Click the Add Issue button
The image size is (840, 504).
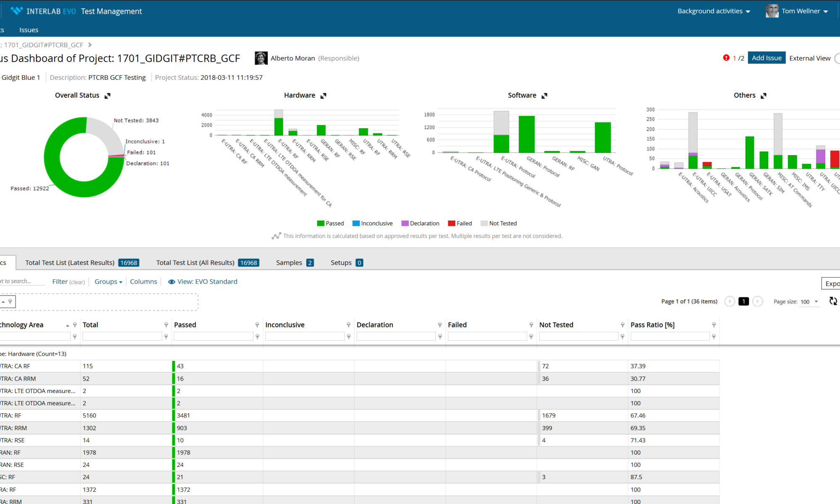tap(766, 58)
